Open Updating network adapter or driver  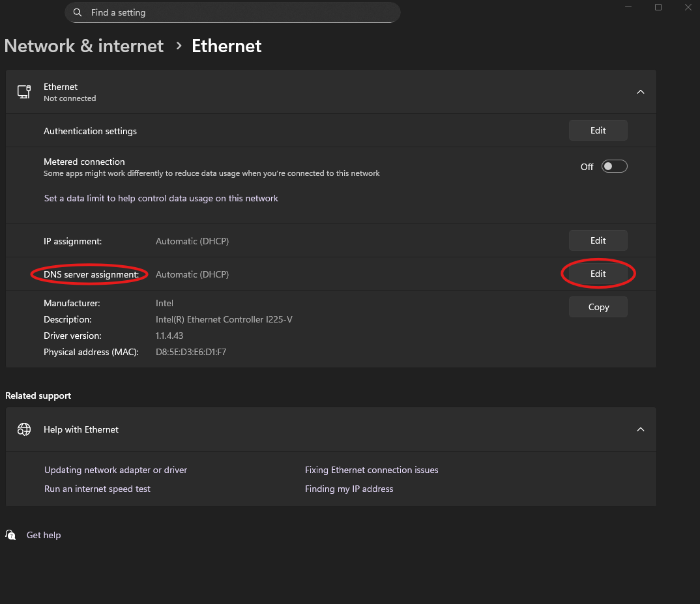115,470
